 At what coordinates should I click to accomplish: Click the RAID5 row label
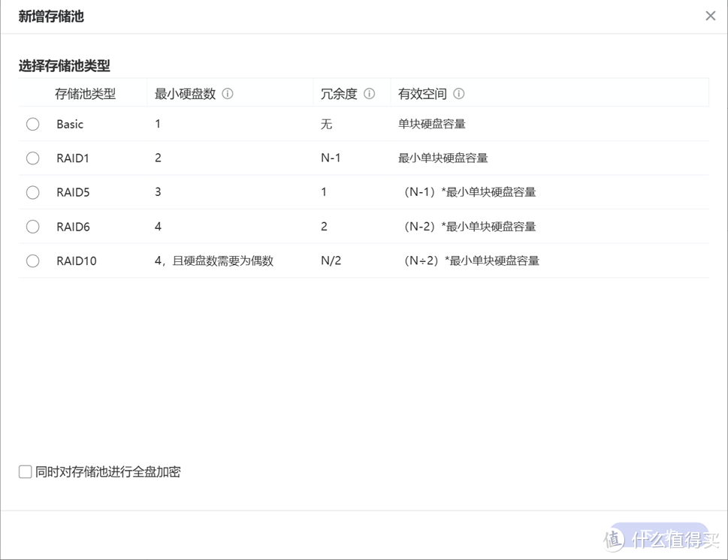[x=73, y=192]
